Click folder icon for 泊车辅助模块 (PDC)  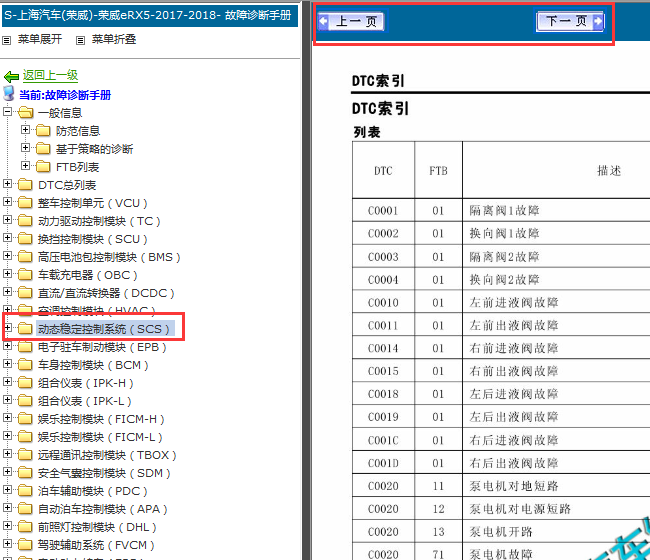point(25,491)
